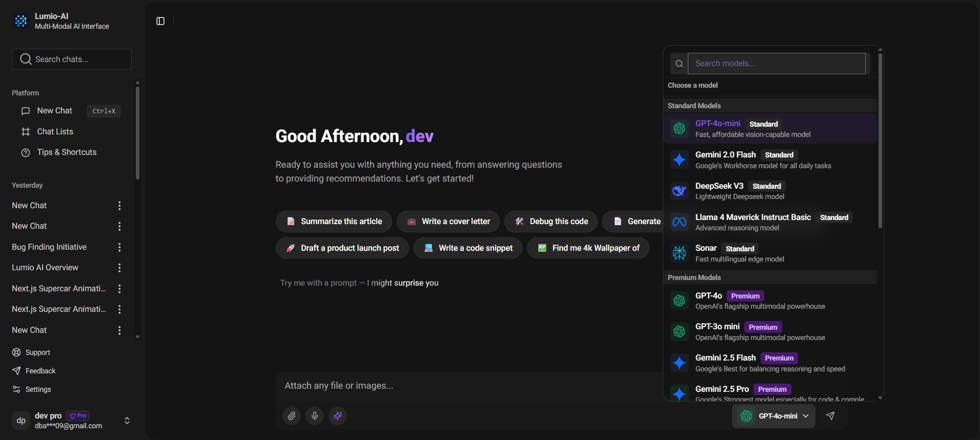980x440 pixels.
Task: Toggle the GPT-4o-mini model selector dropdown
Action: click(773, 416)
